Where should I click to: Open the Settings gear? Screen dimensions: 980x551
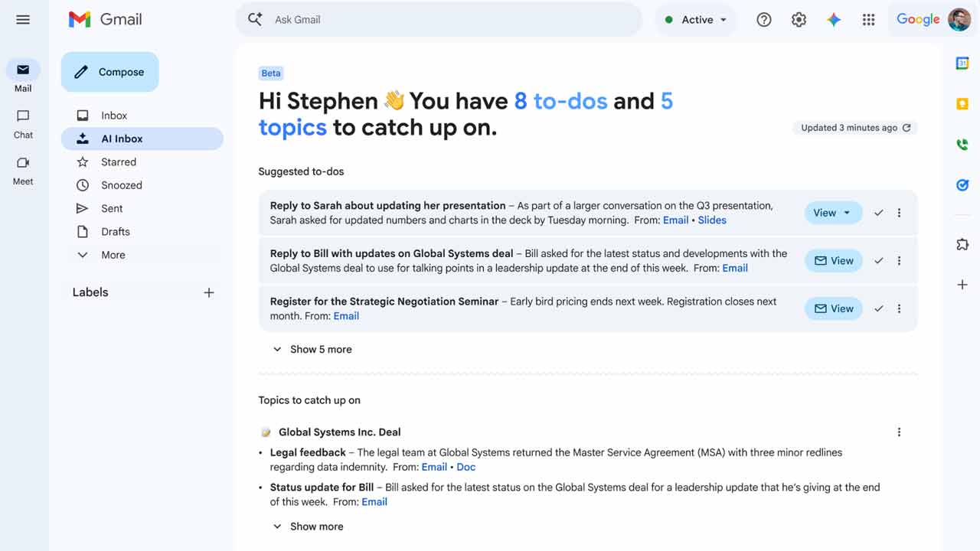click(799, 20)
